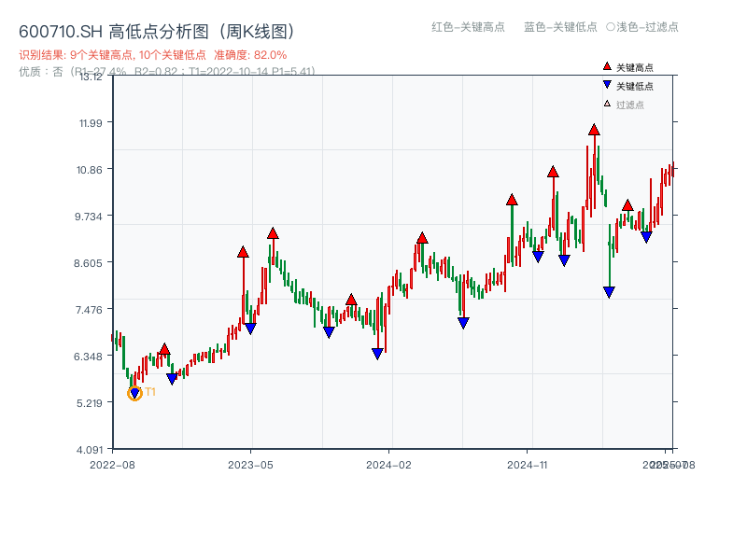Select first red high triangle near 6.5

(164, 349)
